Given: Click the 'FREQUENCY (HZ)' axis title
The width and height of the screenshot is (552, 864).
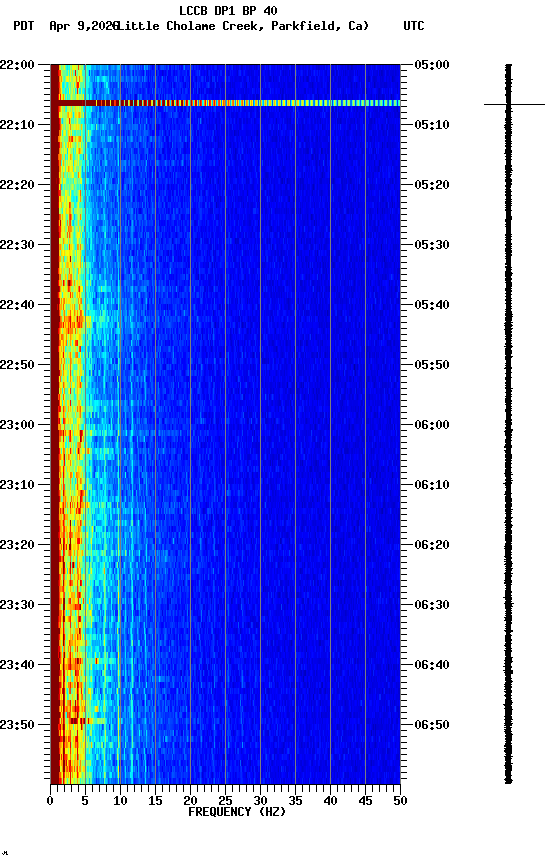Looking at the screenshot, I should 237,812.
